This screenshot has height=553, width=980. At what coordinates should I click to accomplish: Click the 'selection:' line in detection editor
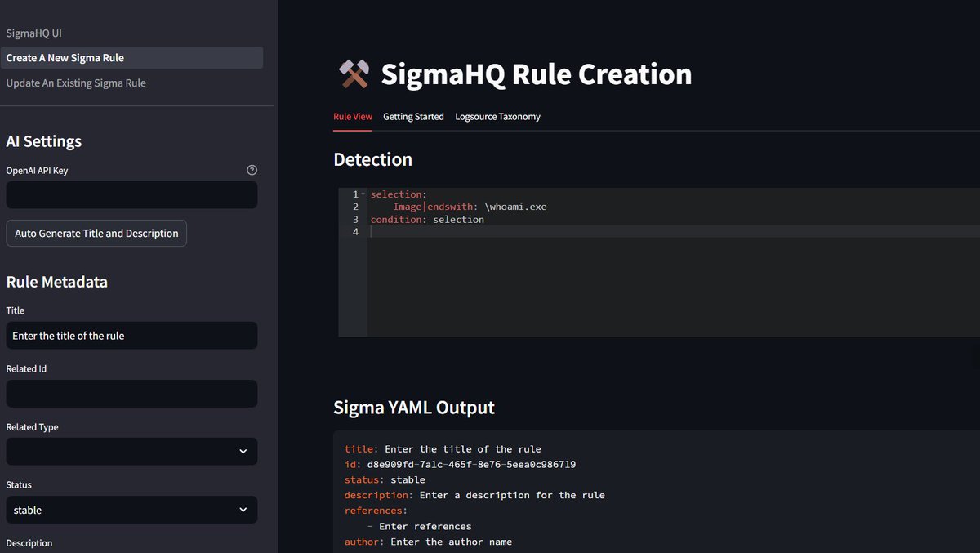399,194
